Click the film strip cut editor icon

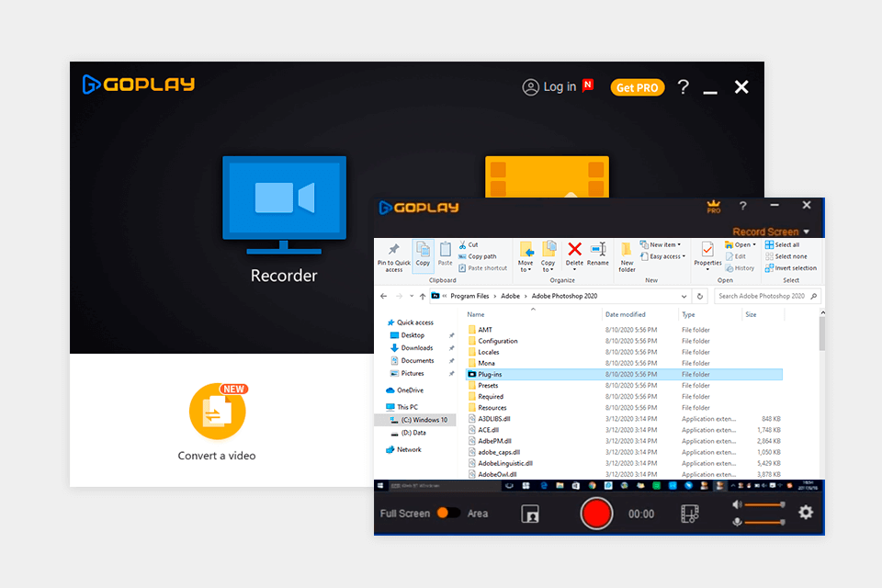[x=690, y=514]
